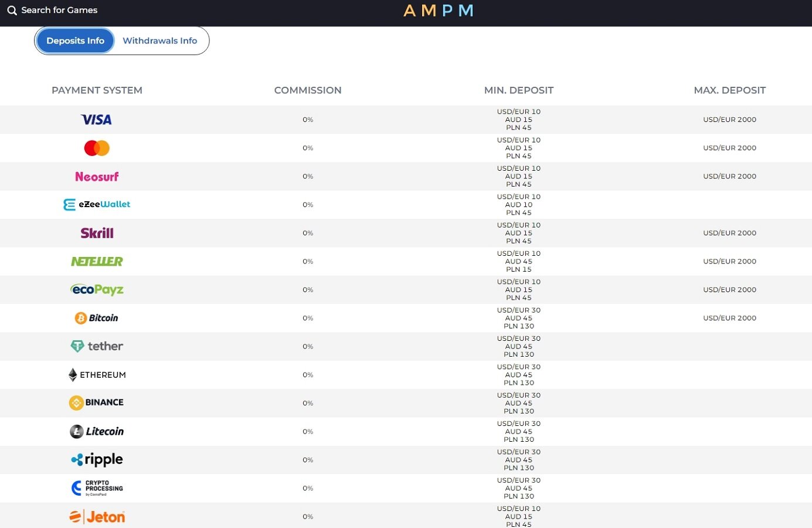Click the Neteller logo

click(97, 261)
